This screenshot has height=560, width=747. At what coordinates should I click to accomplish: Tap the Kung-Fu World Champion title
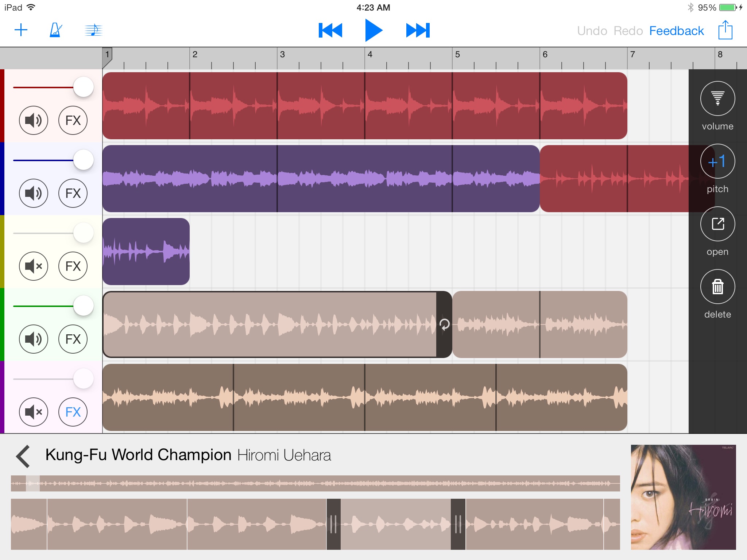[138, 455]
